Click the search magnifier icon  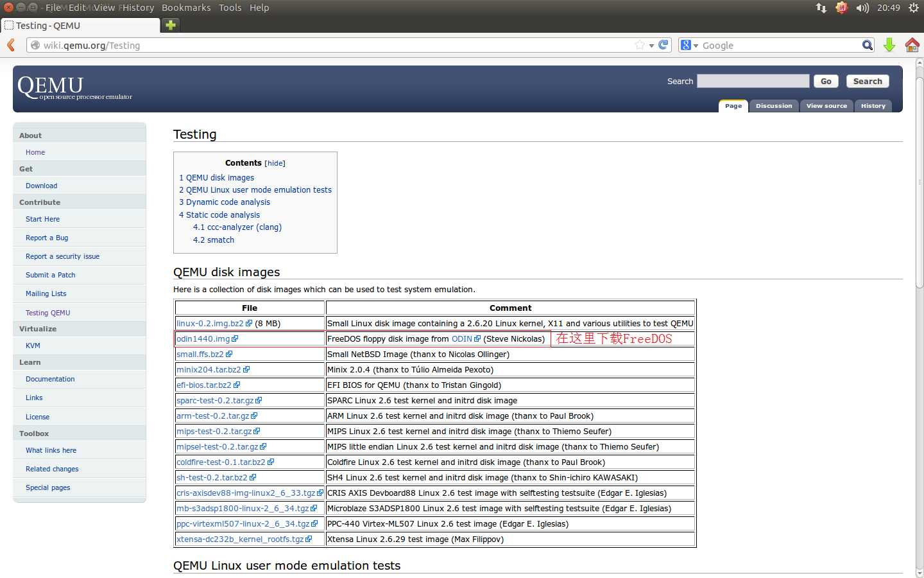coord(868,45)
